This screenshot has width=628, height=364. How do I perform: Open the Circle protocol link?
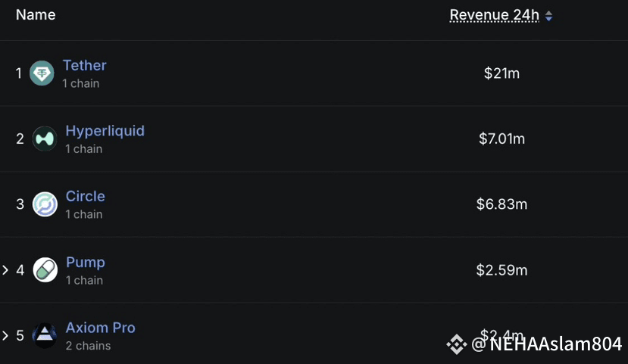click(x=86, y=197)
